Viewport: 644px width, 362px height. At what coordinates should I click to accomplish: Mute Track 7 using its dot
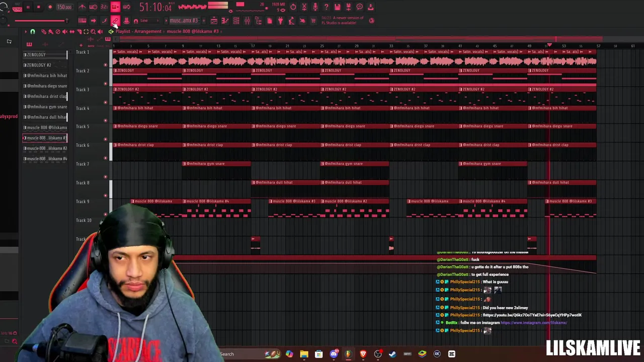[106, 176]
